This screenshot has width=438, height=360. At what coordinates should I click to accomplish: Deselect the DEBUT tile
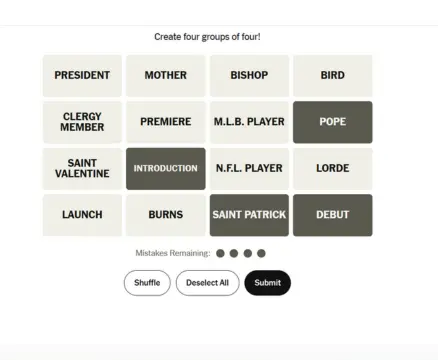click(x=333, y=215)
